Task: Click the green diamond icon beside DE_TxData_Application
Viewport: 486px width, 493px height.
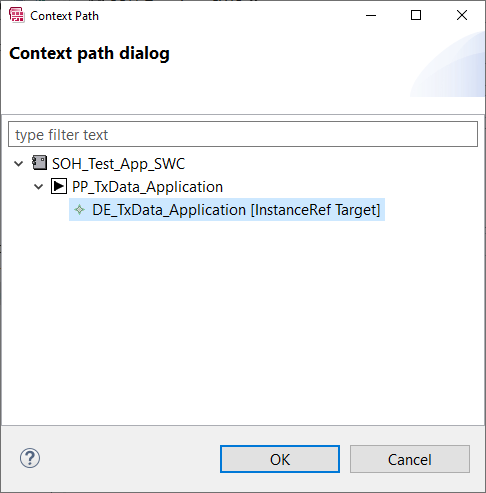Action: (80, 210)
